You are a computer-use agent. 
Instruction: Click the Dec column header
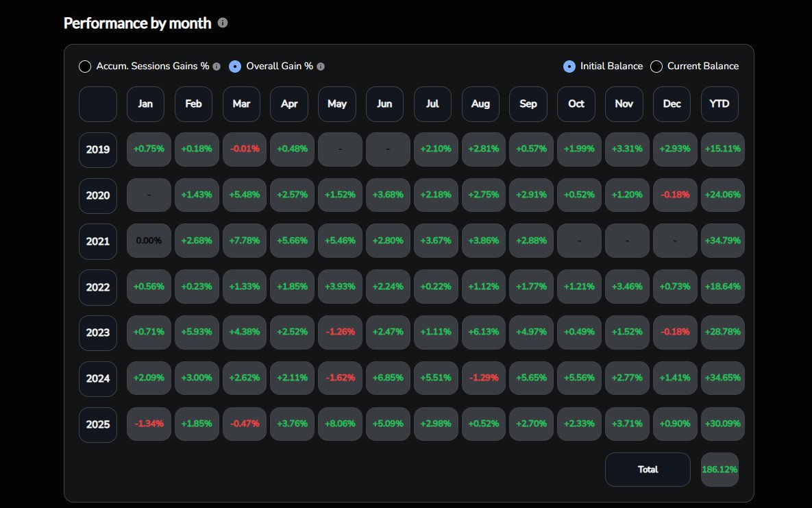point(672,104)
